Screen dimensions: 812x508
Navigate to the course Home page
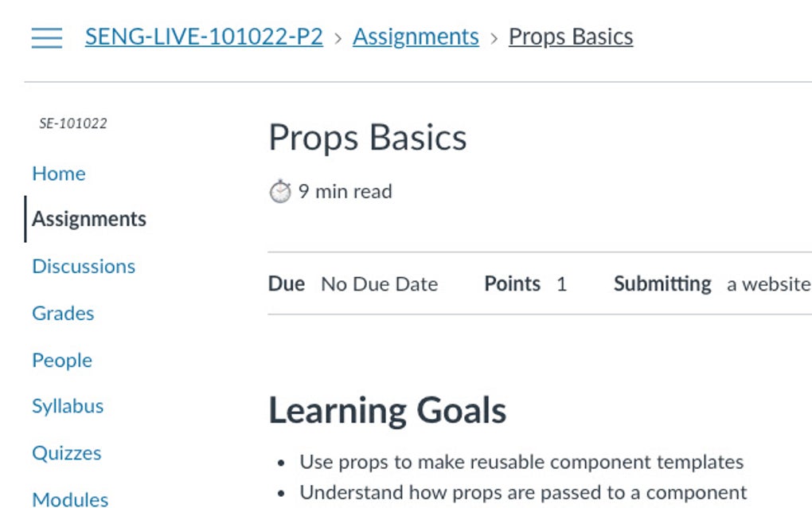click(x=59, y=174)
